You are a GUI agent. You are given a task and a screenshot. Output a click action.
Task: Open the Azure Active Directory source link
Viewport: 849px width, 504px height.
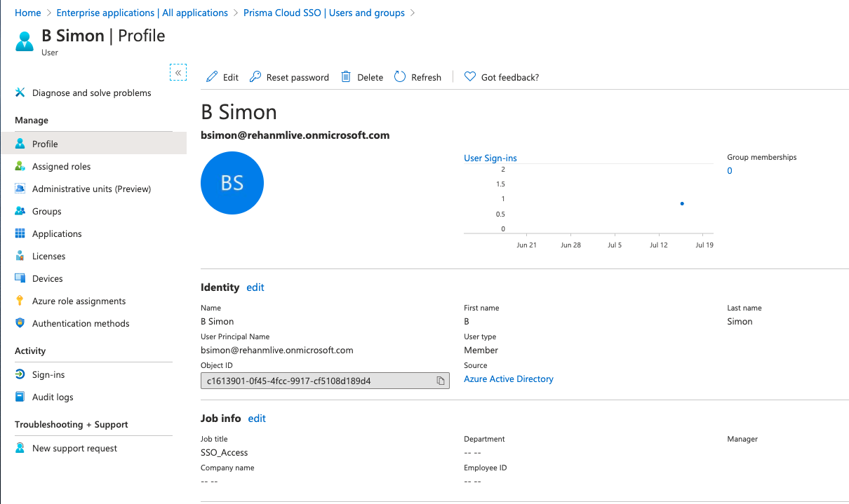click(509, 379)
